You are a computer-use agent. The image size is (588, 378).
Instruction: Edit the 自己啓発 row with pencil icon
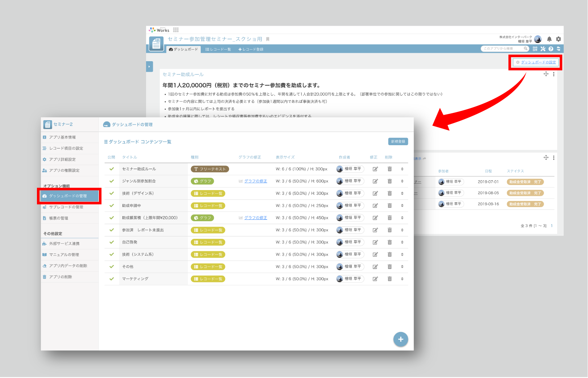pos(375,242)
